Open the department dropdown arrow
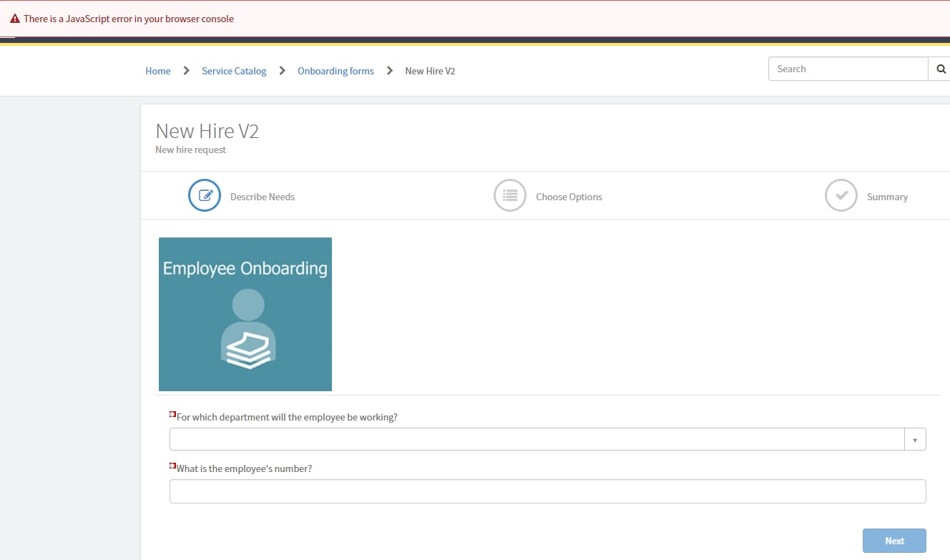Viewport: 950px width, 560px height. pyautogui.click(x=915, y=439)
